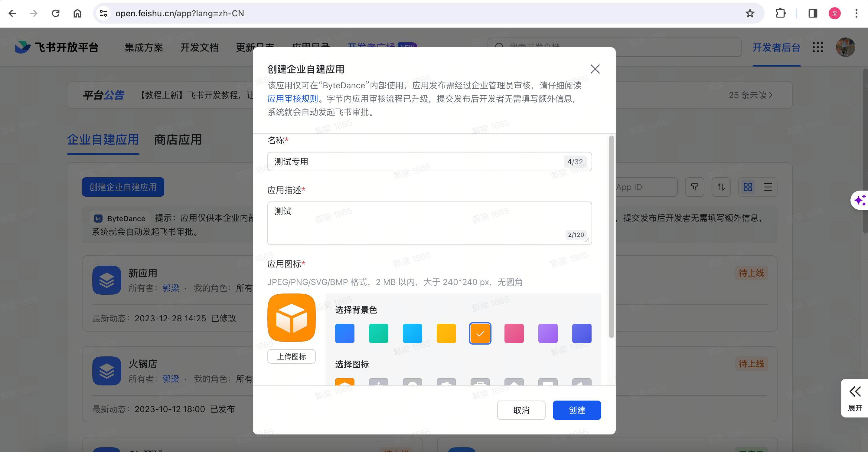This screenshot has height=452, width=868.
Task: Switch to the 商店应用 tab
Action: (178, 139)
